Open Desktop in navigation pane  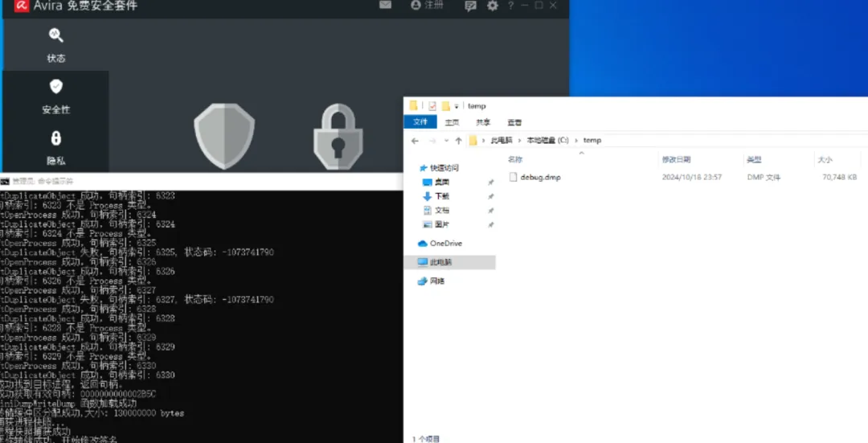(x=442, y=183)
